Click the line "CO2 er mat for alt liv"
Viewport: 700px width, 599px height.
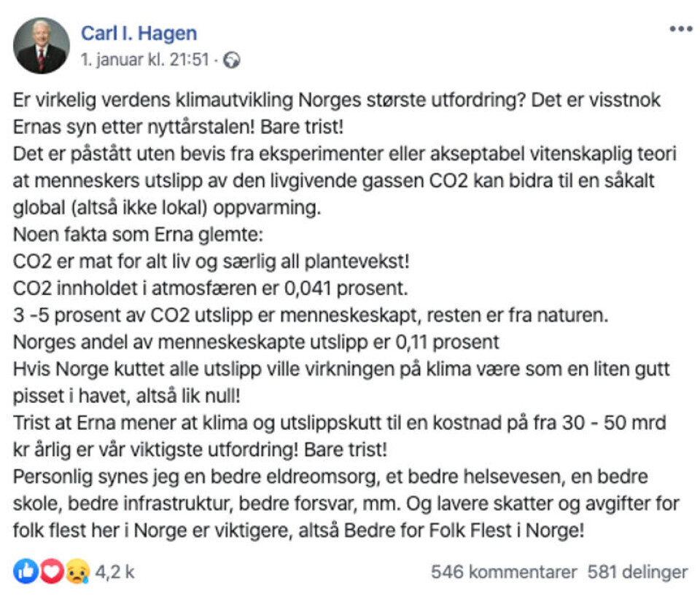click(217, 262)
